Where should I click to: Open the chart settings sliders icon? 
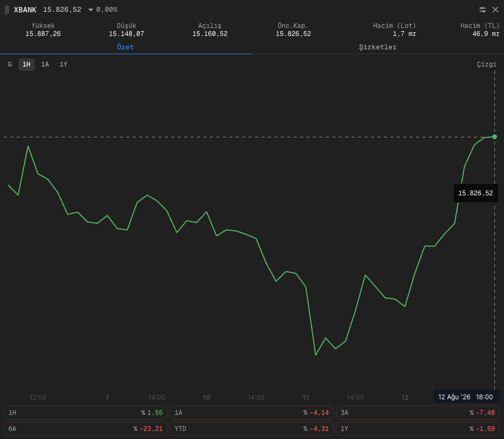(x=482, y=10)
